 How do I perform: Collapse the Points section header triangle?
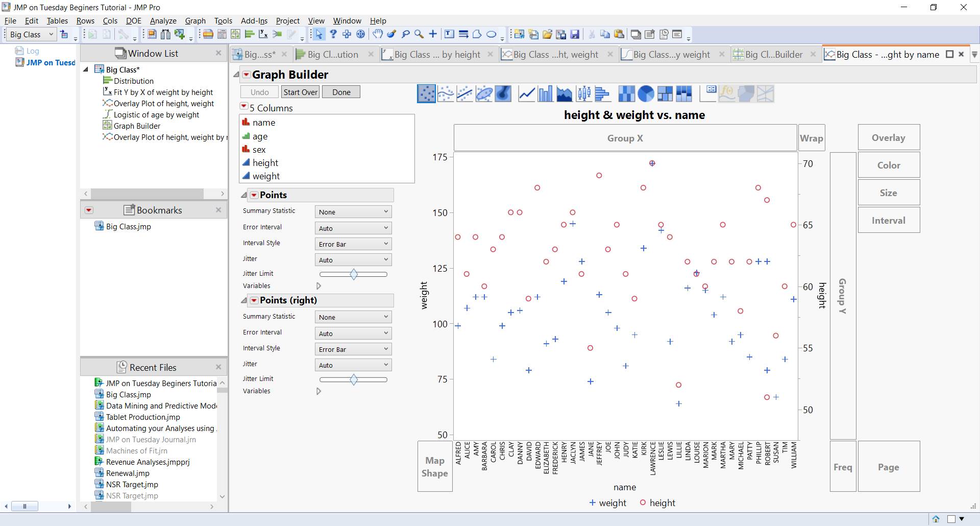coord(243,195)
